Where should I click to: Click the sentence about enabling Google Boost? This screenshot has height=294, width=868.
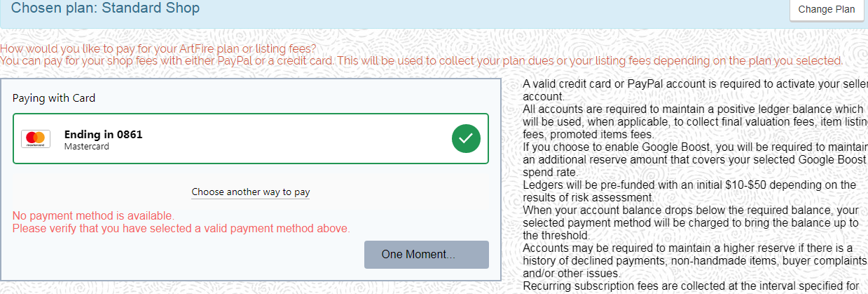(694, 159)
